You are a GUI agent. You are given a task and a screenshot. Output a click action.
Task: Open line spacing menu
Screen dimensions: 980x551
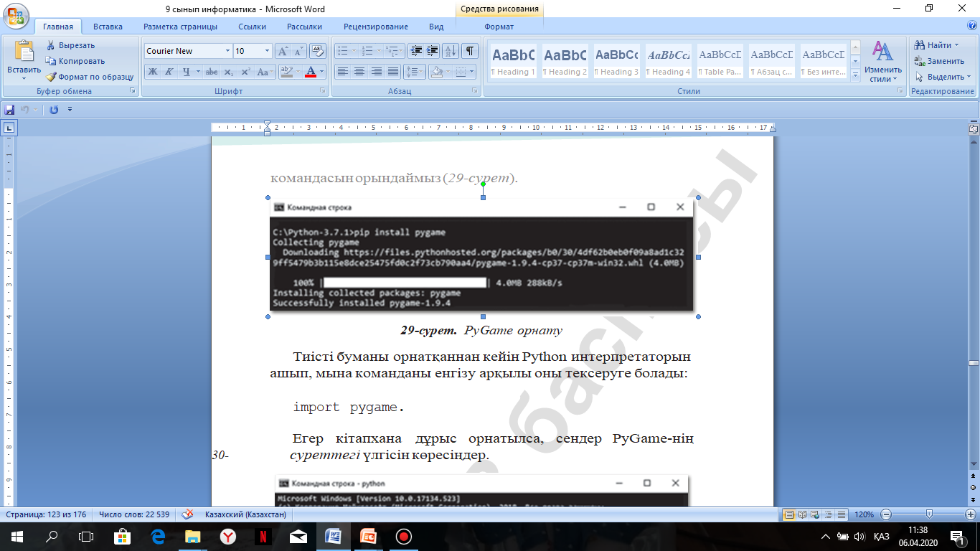click(x=415, y=72)
